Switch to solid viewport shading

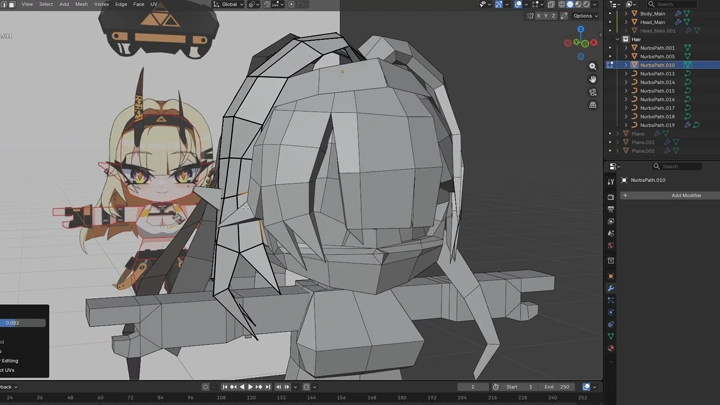pyautogui.click(x=570, y=4)
